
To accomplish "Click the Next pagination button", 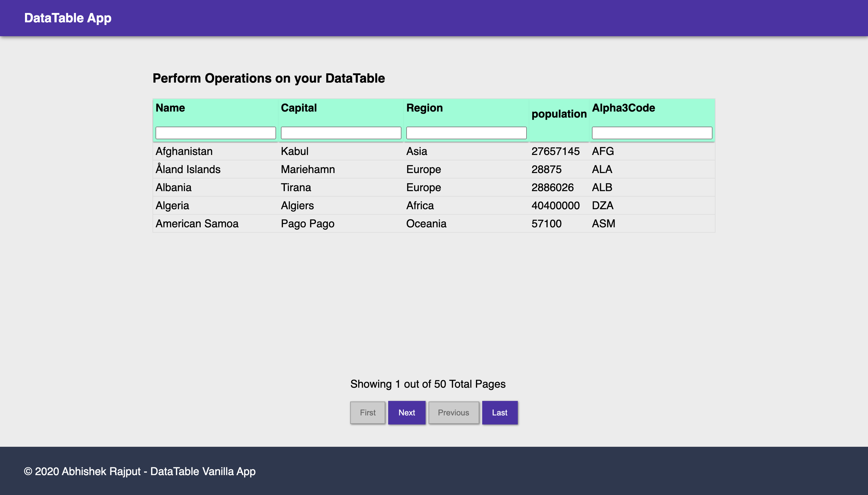I will [407, 412].
